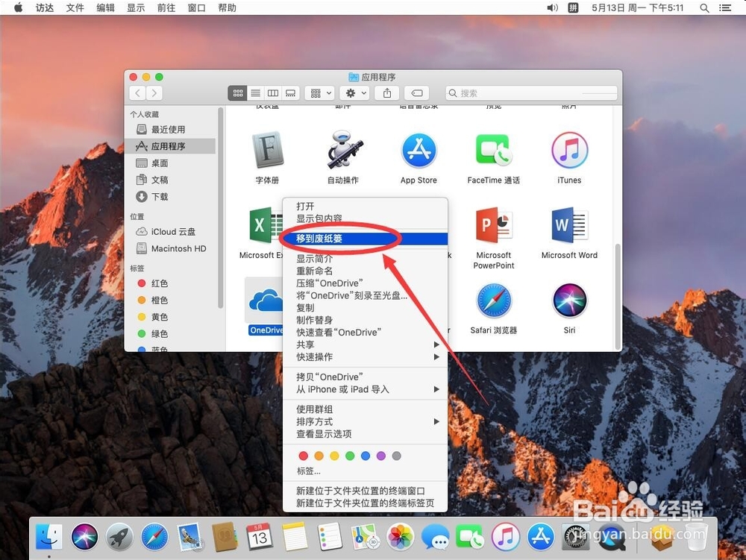The height and width of the screenshot is (560, 746).
Task: Open the gear action dropdown in toolbar
Action: [355, 93]
